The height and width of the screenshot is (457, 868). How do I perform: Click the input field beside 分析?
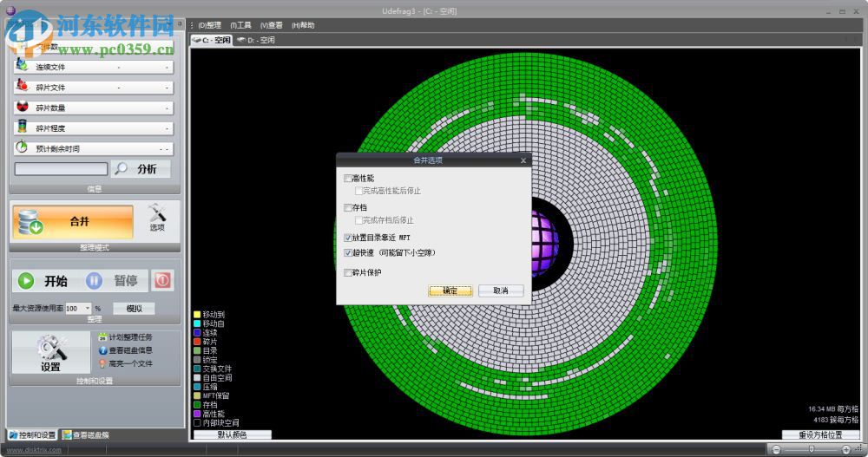(x=61, y=169)
